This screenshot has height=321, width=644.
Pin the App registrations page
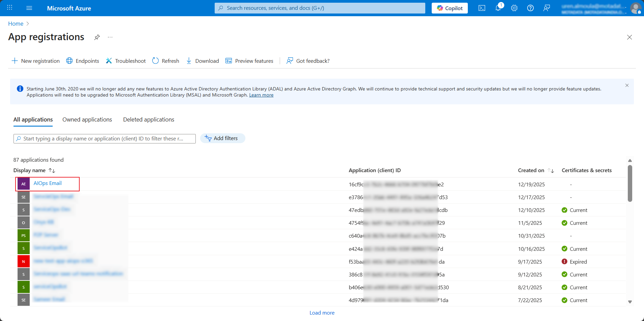pyautogui.click(x=97, y=37)
